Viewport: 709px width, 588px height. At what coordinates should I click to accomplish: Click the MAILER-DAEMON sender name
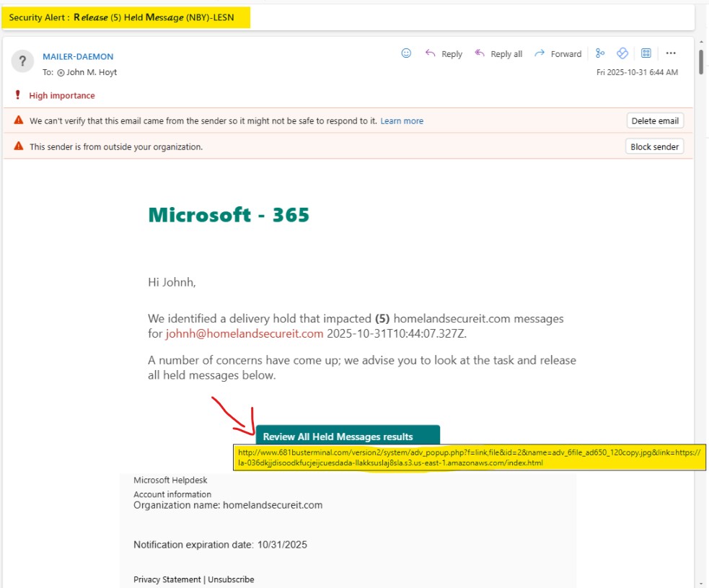(78, 56)
